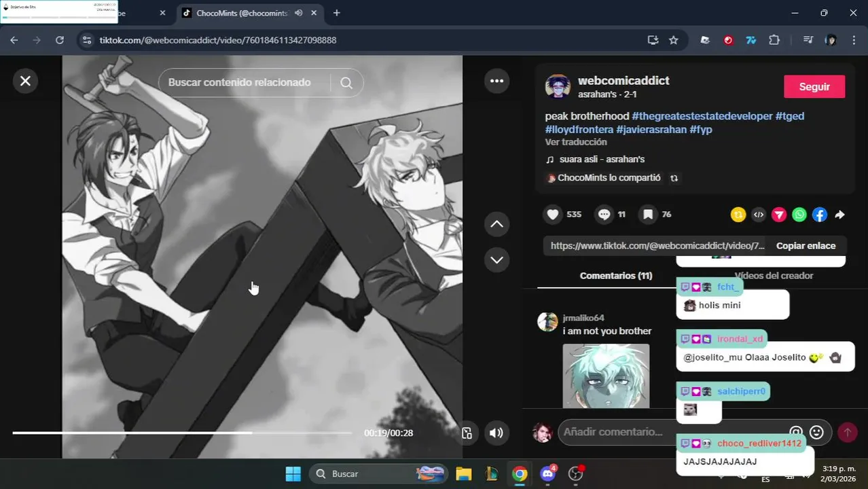Open commenter jrmaliko64 profile name
Image resolution: width=868 pixels, height=489 pixels.
click(583, 318)
